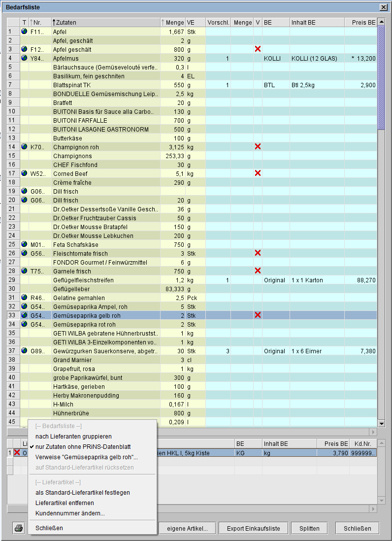
Task: Click the Splitten button
Action: point(309,528)
